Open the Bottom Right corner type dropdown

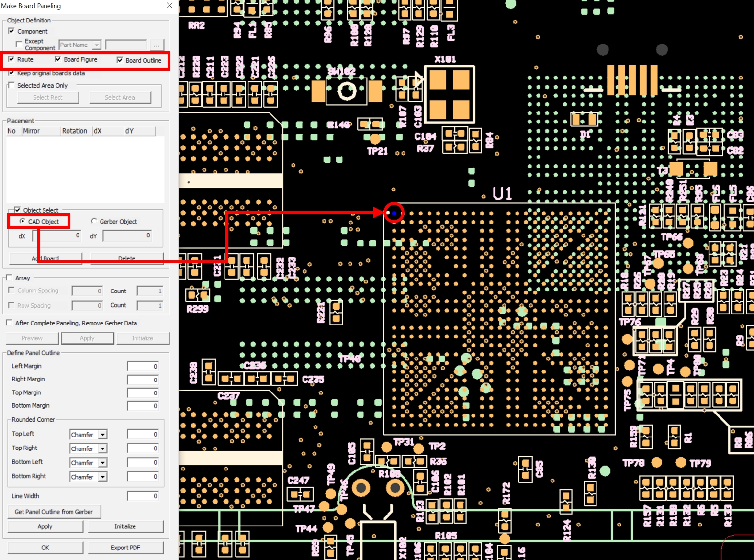[x=102, y=477]
